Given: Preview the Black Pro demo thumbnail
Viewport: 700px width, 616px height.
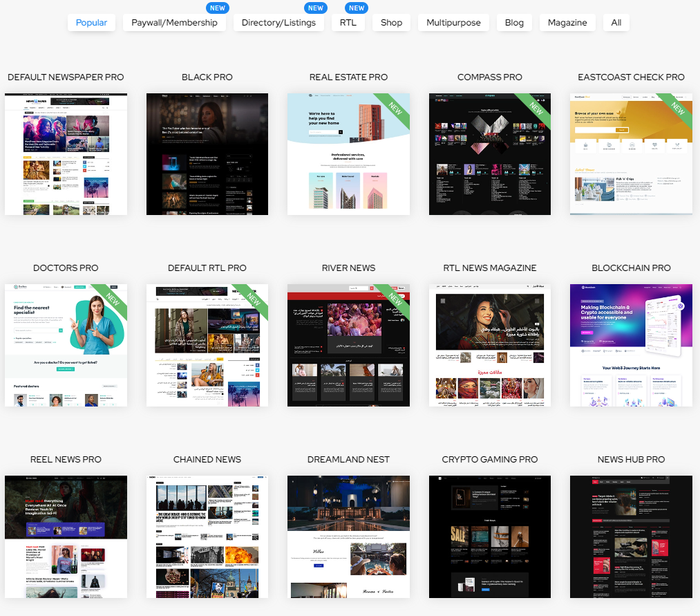Looking at the screenshot, I should pos(207,154).
